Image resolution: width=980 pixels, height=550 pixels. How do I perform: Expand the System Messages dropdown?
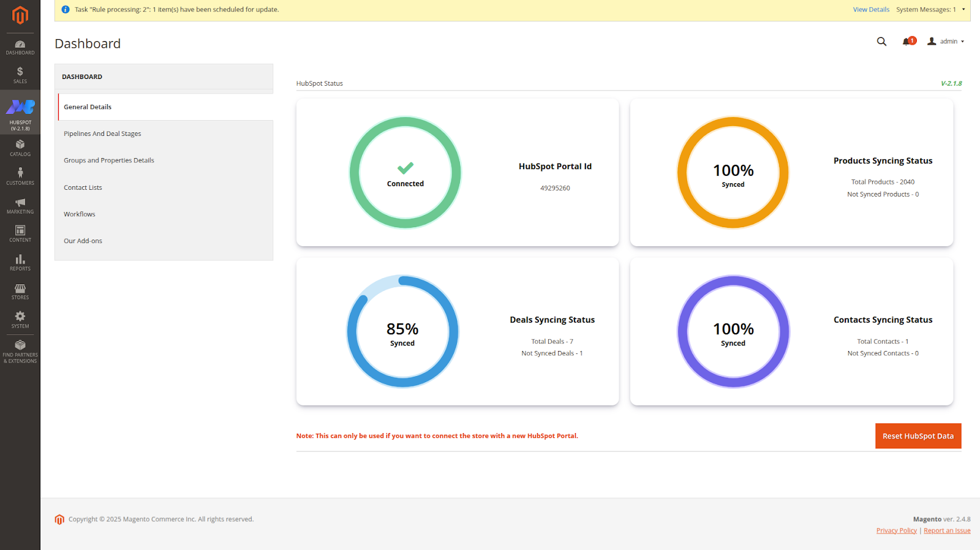(930, 9)
